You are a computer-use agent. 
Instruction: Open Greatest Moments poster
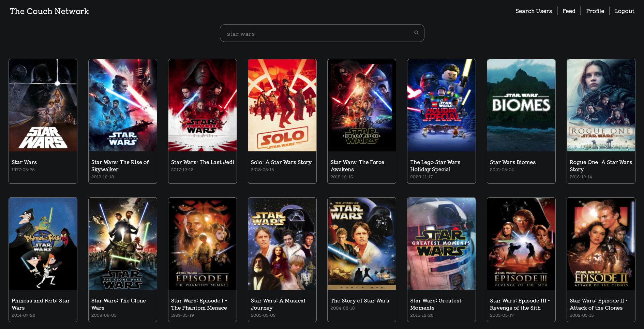pos(441,244)
